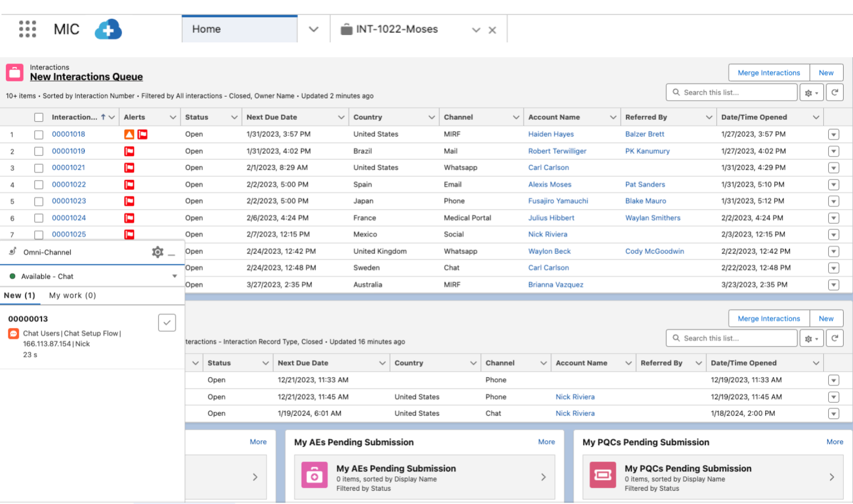Viewport: 853px width, 504px height.
Task: Open list view settings gear in top list
Action: [x=812, y=93]
